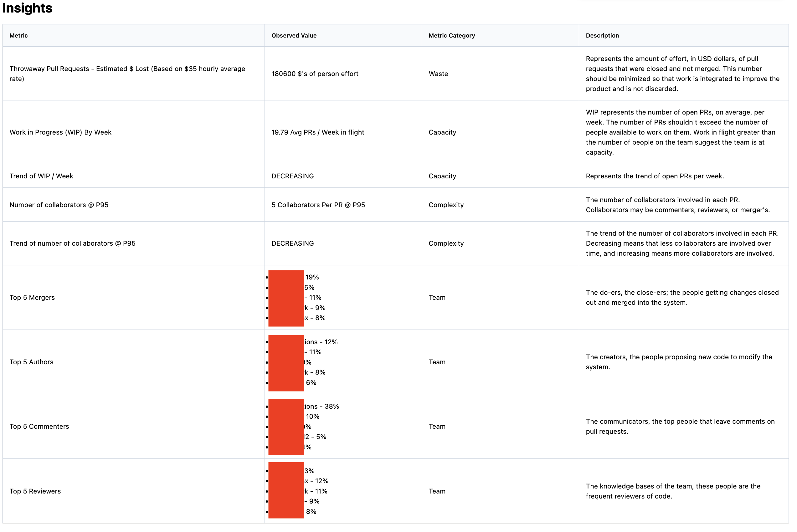Select the Work in Progress (WIP) By Week row
The height and width of the screenshot is (532, 797).
coord(61,133)
